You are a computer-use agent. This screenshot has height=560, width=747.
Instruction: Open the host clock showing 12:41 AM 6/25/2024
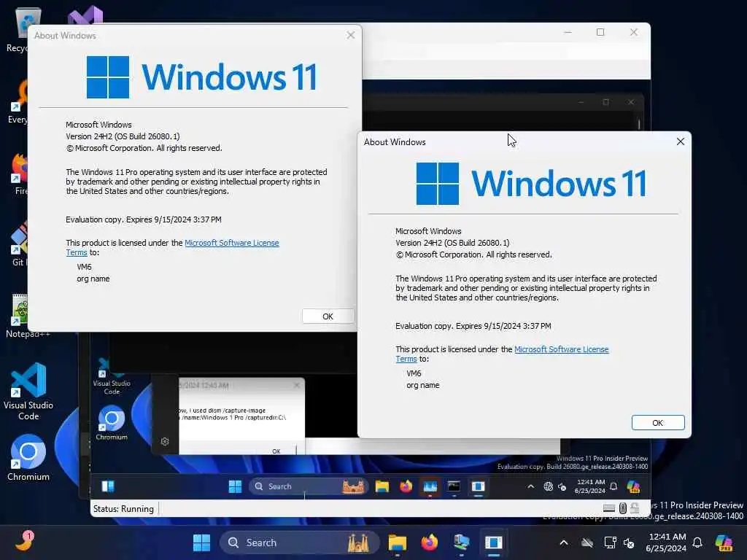[x=666, y=542]
